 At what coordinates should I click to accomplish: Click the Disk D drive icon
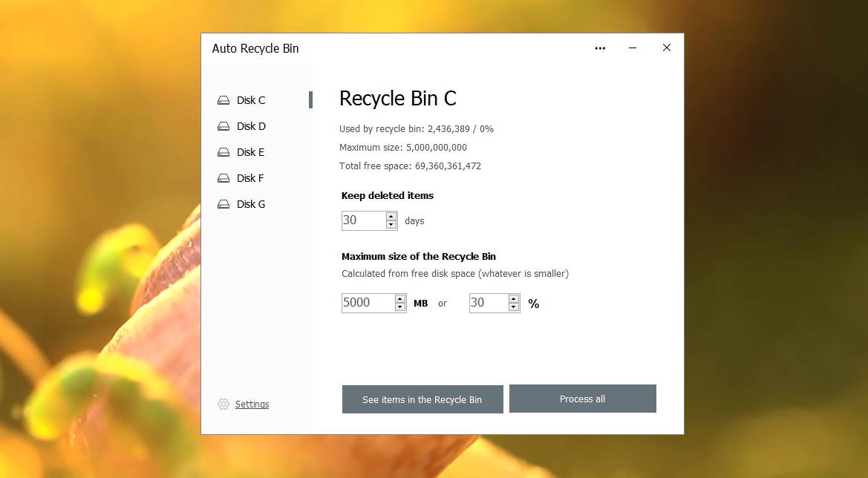pyautogui.click(x=223, y=127)
